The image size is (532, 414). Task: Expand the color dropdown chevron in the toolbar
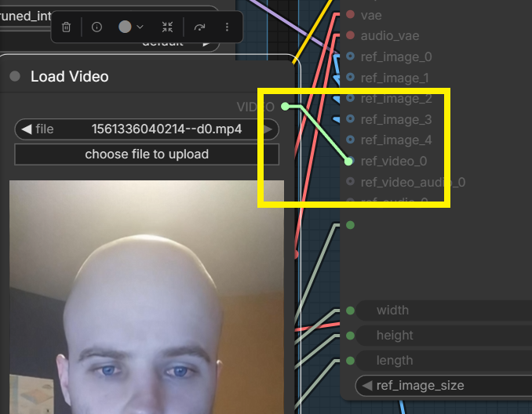140,27
